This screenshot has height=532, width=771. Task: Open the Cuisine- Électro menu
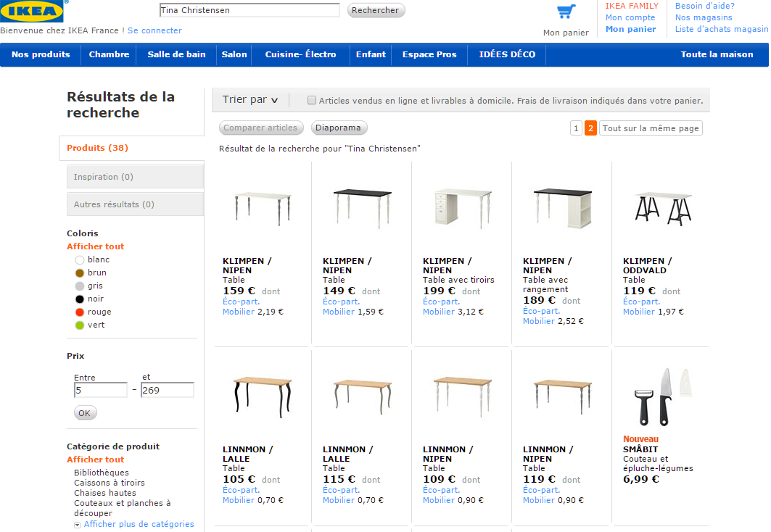point(301,54)
